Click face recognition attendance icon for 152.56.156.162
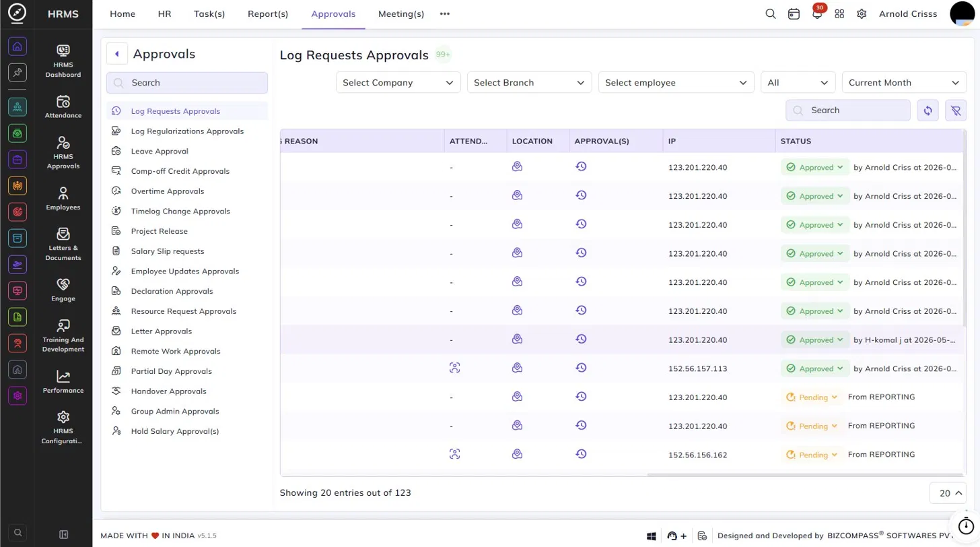 tap(455, 454)
